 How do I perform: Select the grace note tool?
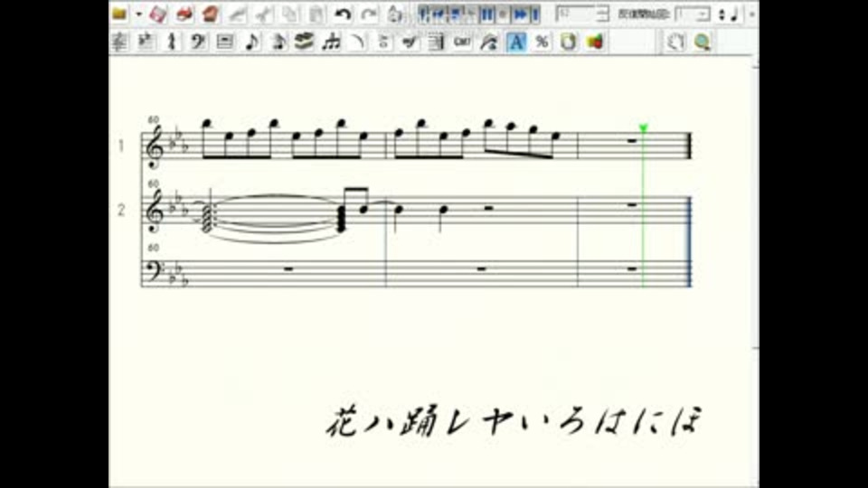click(x=278, y=42)
